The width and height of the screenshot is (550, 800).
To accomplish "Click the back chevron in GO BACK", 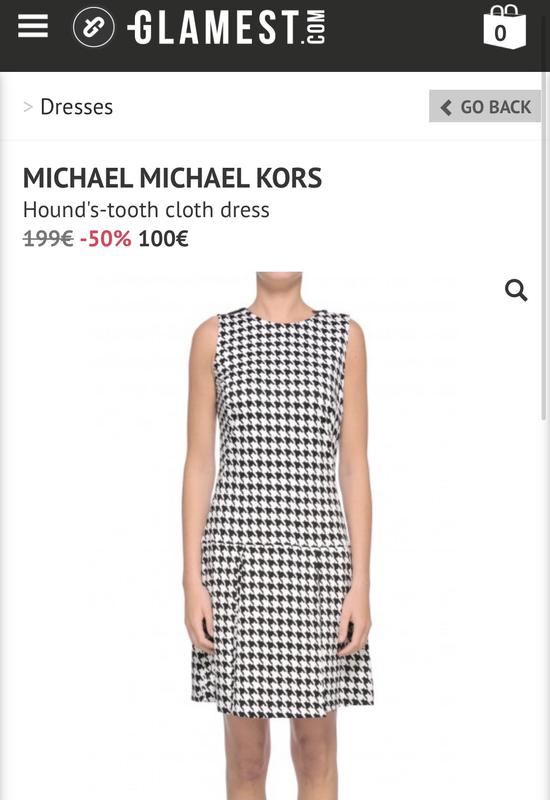I will [x=446, y=107].
